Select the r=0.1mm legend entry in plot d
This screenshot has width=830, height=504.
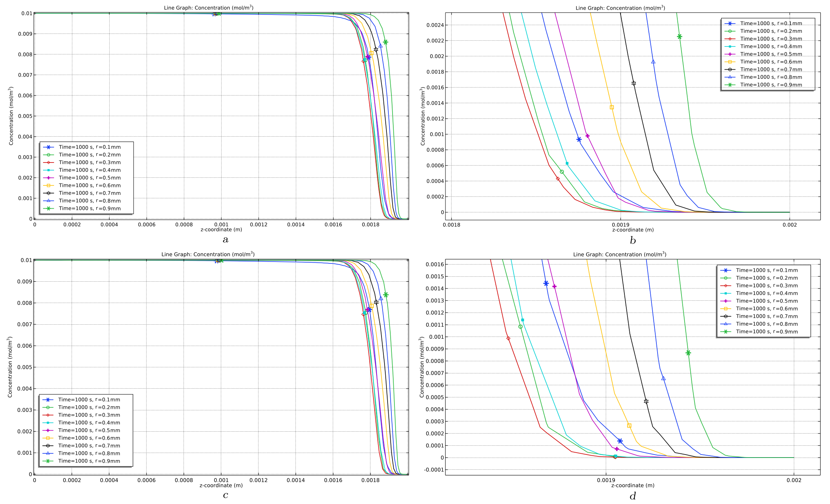(x=766, y=270)
